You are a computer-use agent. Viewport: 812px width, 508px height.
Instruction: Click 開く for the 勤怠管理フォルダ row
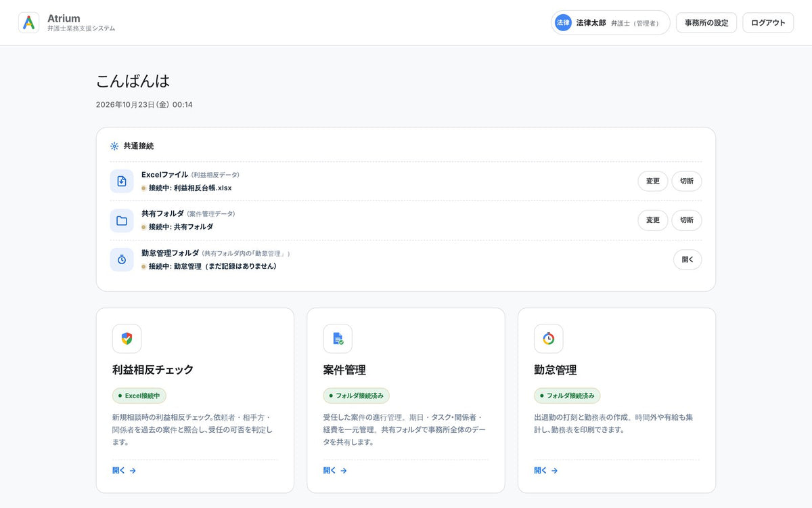(x=687, y=259)
